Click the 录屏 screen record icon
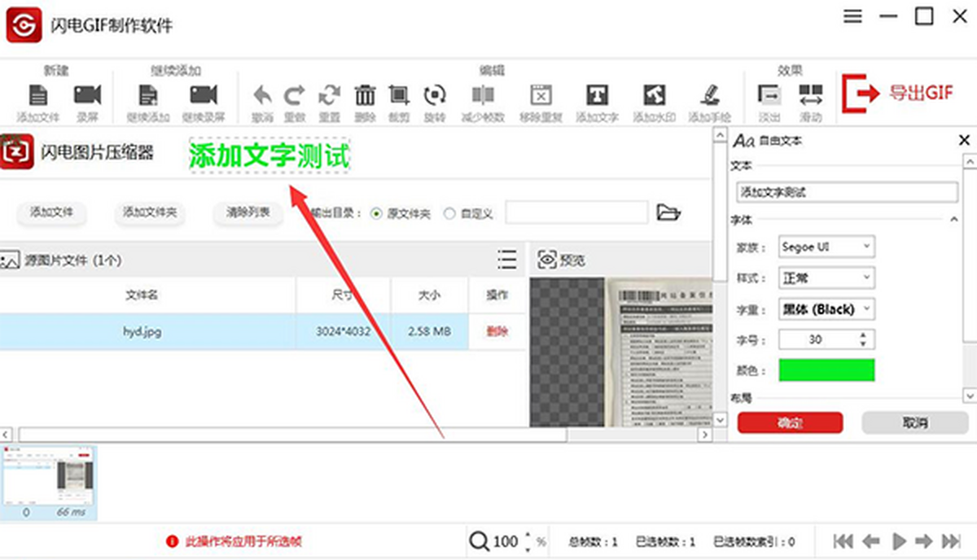977x560 pixels. (x=87, y=96)
